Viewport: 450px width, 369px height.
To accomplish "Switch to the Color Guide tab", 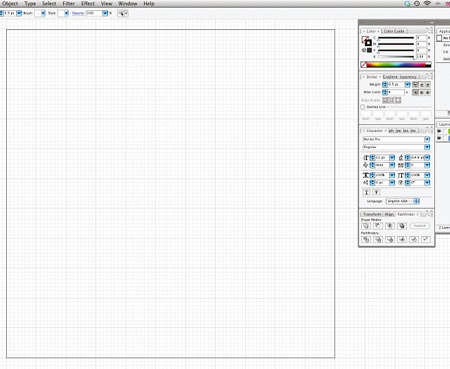I will pyautogui.click(x=394, y=31).
